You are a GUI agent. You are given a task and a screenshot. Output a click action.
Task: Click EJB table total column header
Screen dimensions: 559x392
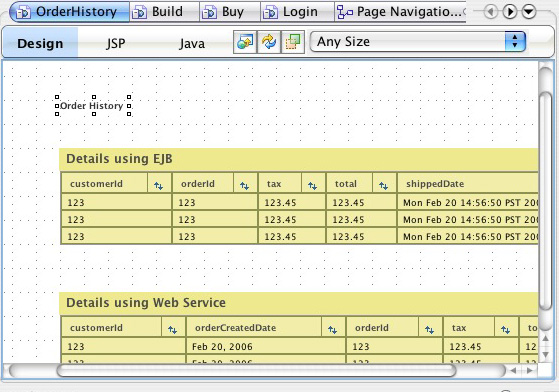point(345,184)
